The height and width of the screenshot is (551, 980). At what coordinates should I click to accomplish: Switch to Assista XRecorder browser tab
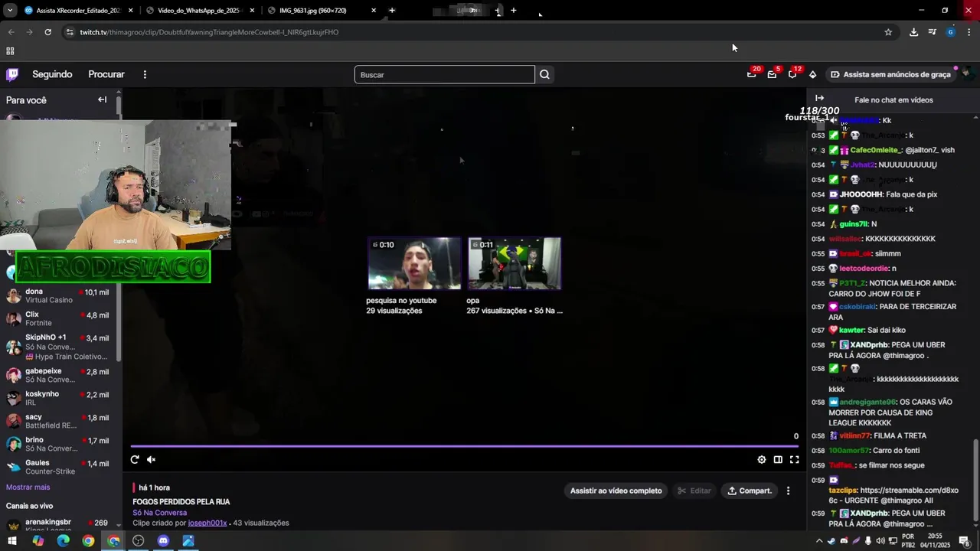(78, 10)
